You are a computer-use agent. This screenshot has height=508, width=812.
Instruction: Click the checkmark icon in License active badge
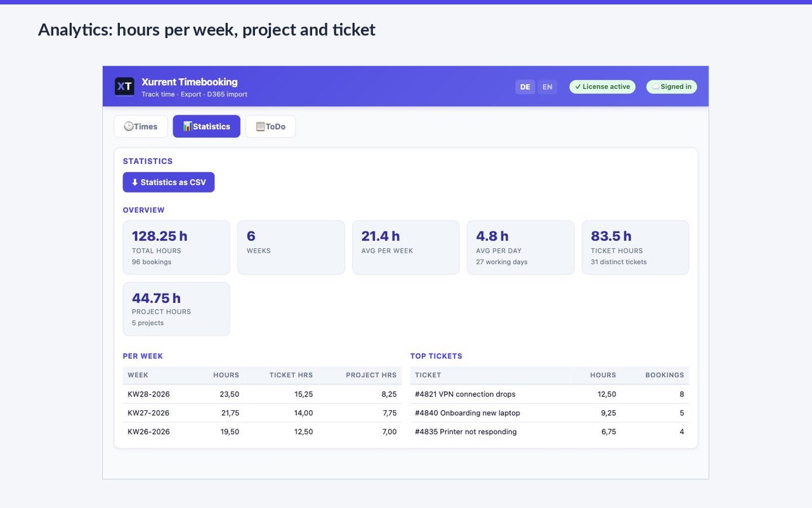click(578, 87)
